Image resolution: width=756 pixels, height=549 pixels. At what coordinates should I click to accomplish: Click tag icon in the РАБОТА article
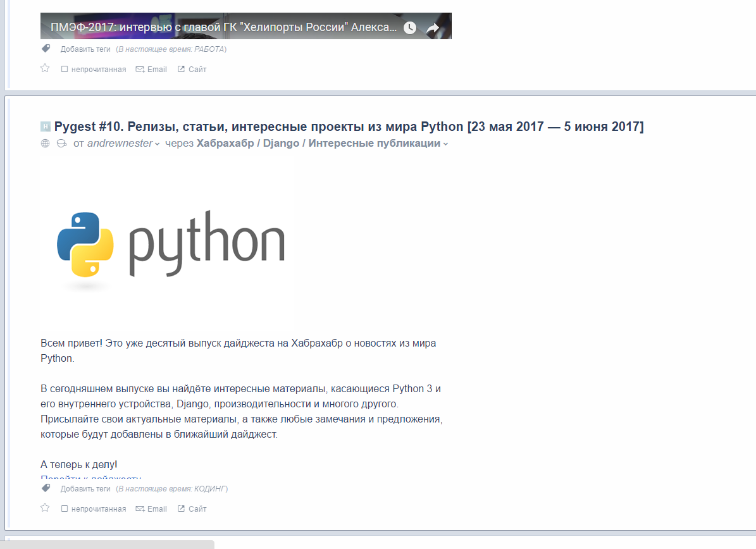pos(46,48)
